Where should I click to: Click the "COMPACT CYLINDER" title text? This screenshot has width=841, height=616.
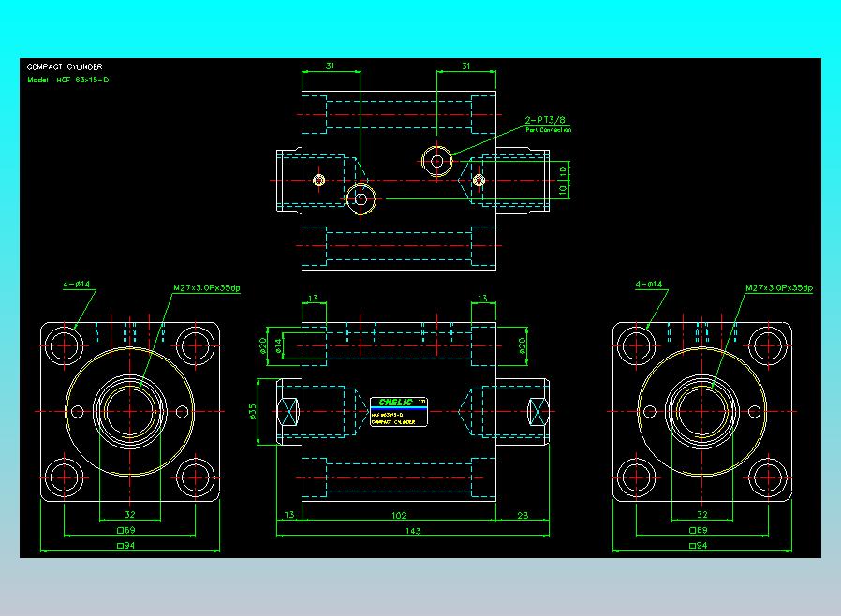65,67
